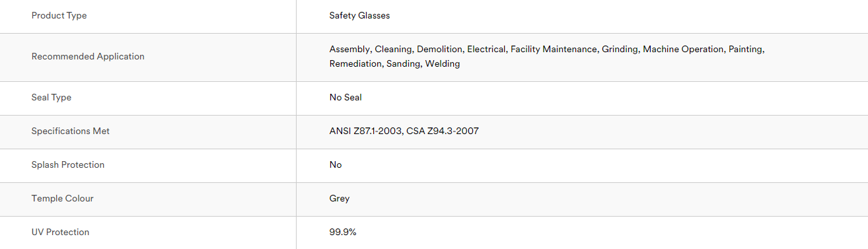Click the applications list starting with Assembly
The height and width of the screenshot is (249, 868).
click(547, 57)
